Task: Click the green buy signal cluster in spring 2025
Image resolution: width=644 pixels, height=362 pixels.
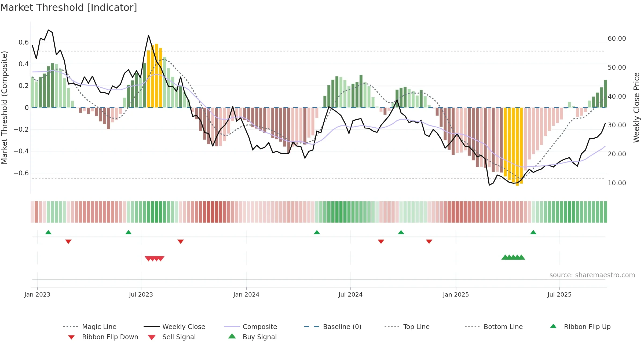Action: (x=513, y=257)
